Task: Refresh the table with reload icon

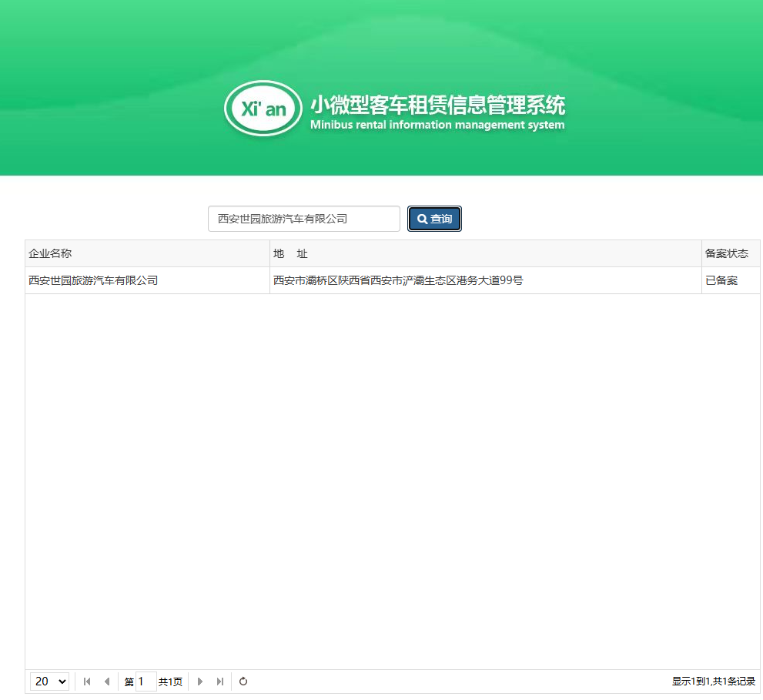Action: point(243,682)
